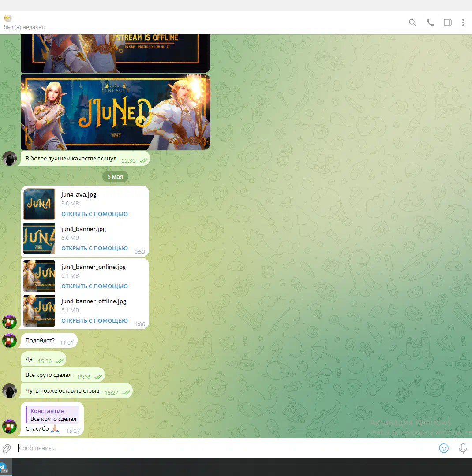The height and width of the screenshot is (476, 472).
Task: Preview the jun4_banner.jpg thumbnail
Action: pos(39,238)
